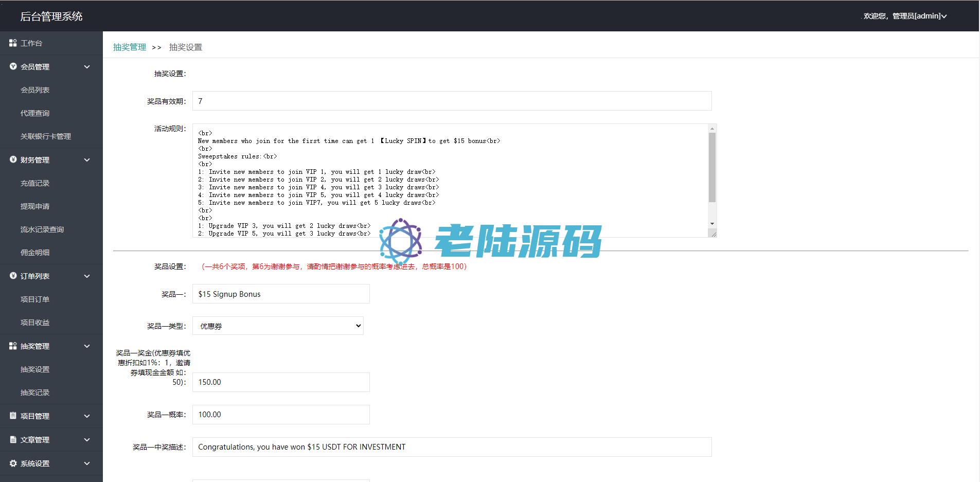Screen dimensions: 980x482
Task: Expand the 系统设置 menu chevron
Action: click(x=87, y=463)
